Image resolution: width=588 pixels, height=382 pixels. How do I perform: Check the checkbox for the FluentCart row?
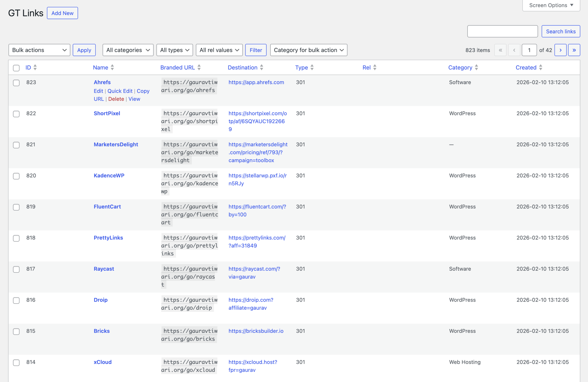16,207
